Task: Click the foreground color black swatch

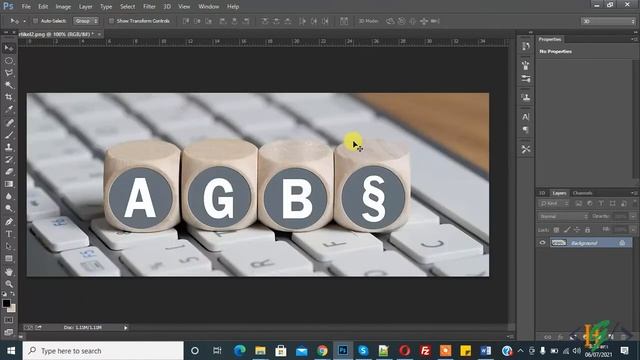Action: (6, 303)
